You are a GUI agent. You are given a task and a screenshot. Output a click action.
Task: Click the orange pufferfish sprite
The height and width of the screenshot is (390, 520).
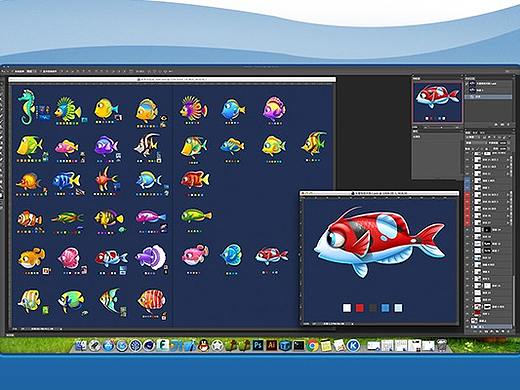click(31, 257)
